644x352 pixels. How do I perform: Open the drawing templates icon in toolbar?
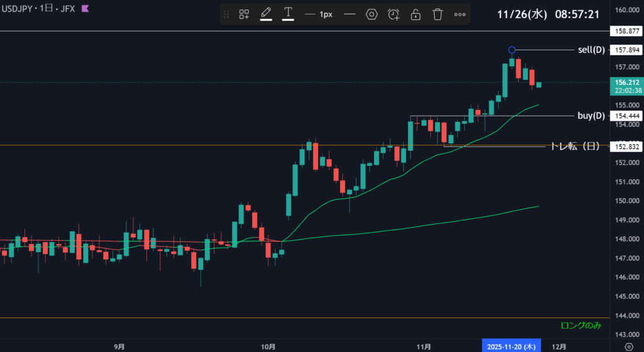244,14
